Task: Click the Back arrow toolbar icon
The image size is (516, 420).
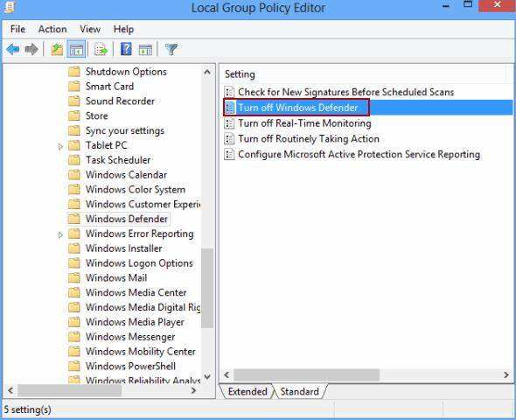Action: click(x=13, y=50)
